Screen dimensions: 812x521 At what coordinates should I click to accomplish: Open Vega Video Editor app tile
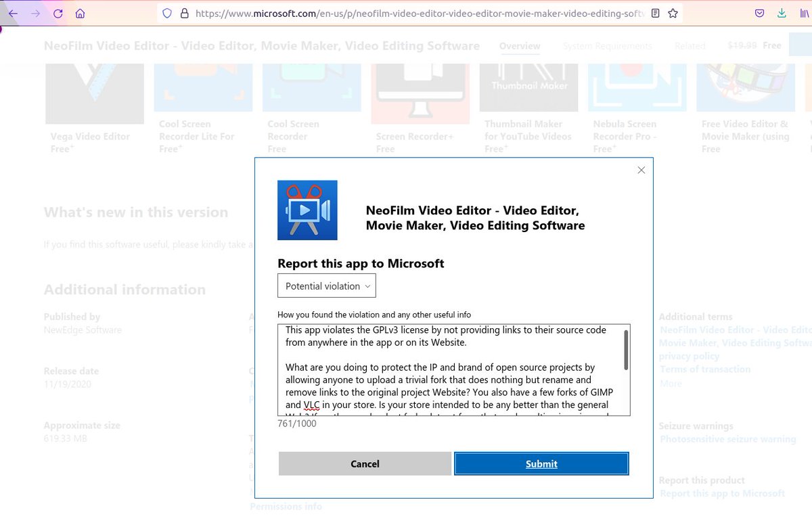click(x=95, y=108)
